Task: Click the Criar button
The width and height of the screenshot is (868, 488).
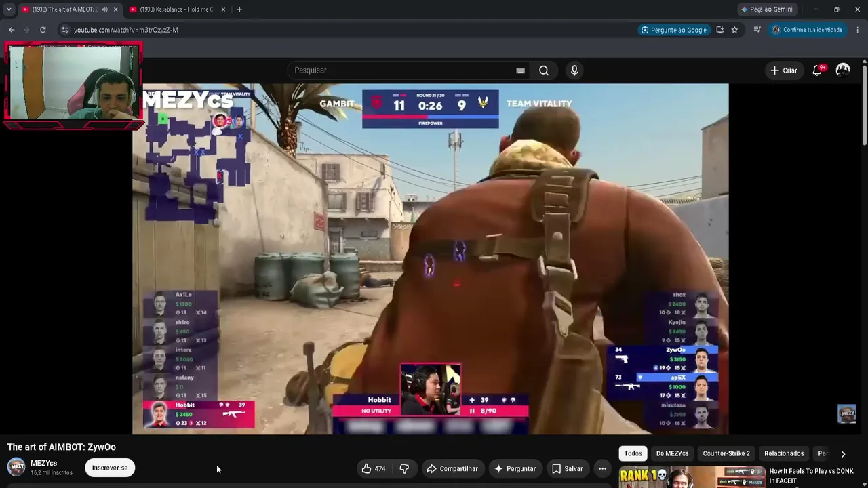Action: (784, 70)
